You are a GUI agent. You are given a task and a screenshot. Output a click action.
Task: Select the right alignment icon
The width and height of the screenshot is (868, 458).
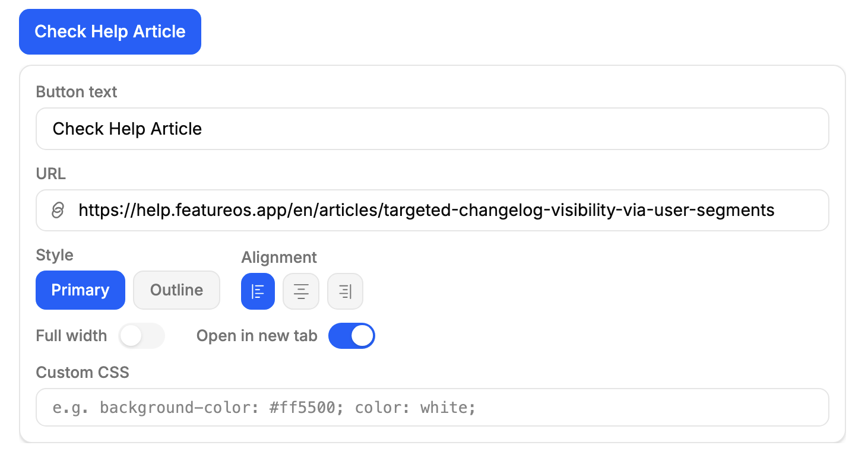[345, 291]
